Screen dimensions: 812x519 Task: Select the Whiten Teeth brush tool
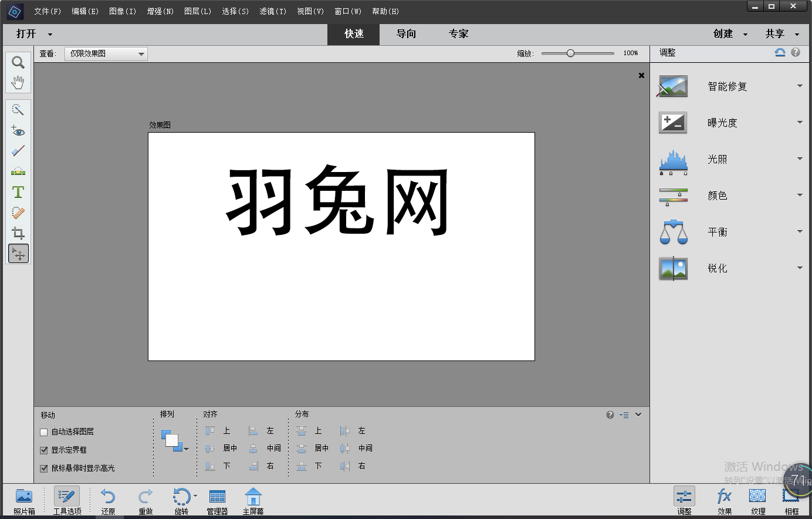[x=18, y=151]
